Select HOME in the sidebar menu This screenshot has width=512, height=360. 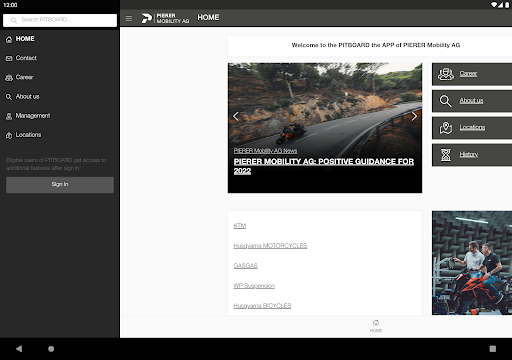[25, 39]
